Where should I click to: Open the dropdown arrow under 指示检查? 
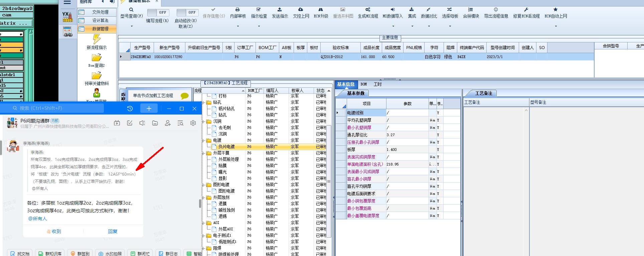tap(259, 26)
